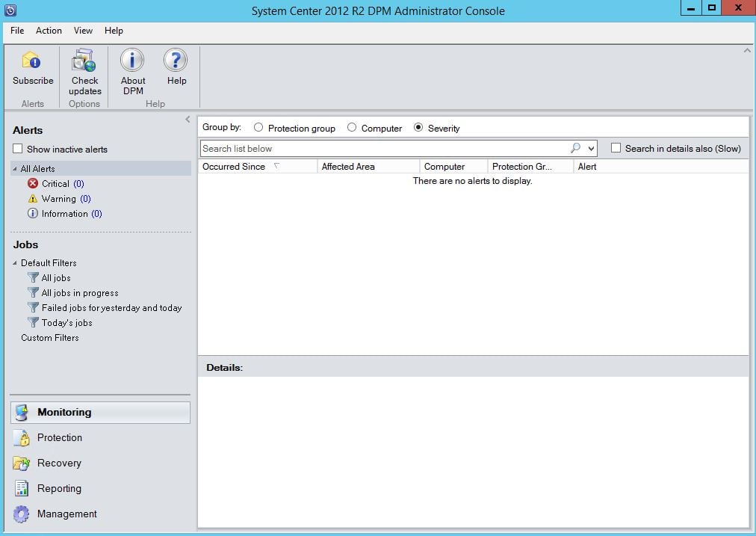Sort by the Computer column header
The height and width of the screenshot is (536, 756).
(453, 167)
